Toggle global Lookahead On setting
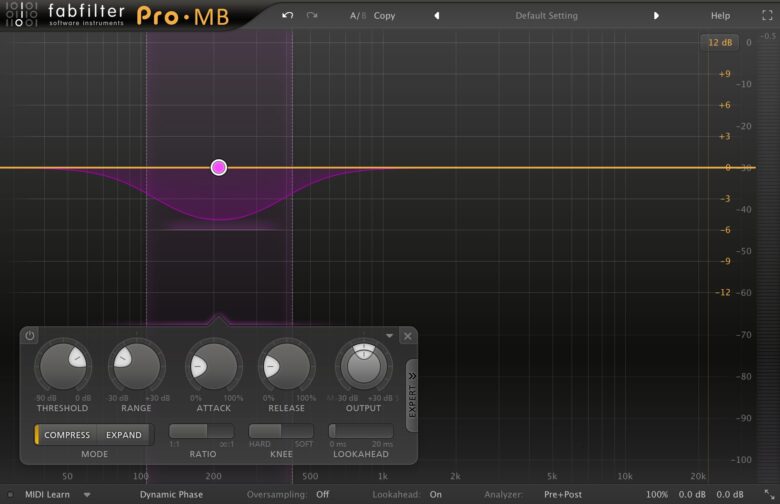The width and height of the screenshot is (780, 504). [x=435, y=495]
